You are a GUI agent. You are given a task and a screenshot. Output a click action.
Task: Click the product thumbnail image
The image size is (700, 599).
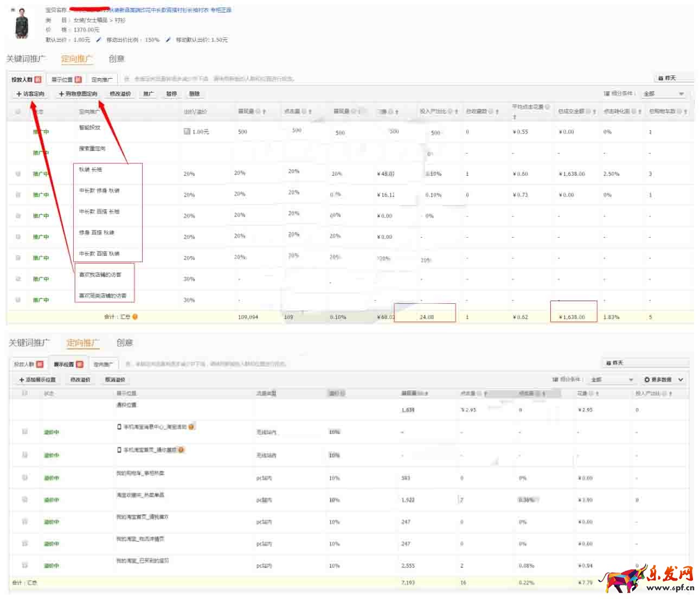coord(22,24)
